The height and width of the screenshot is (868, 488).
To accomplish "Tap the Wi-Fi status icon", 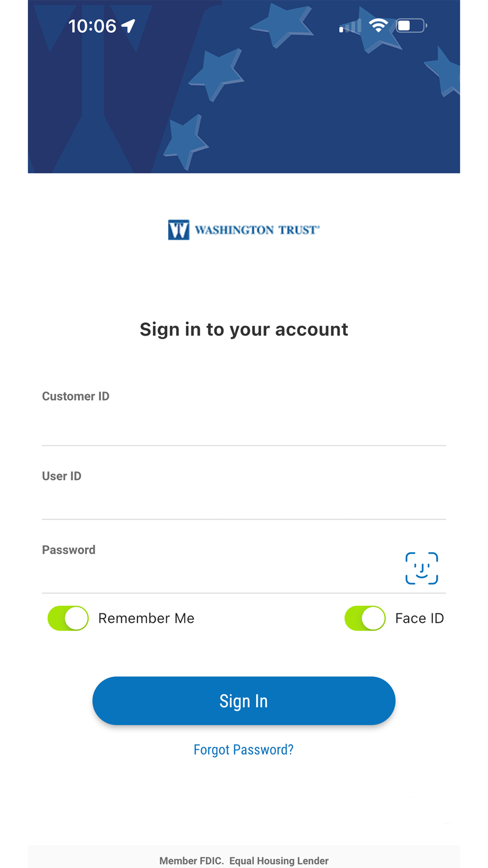I will click(378, 25).
